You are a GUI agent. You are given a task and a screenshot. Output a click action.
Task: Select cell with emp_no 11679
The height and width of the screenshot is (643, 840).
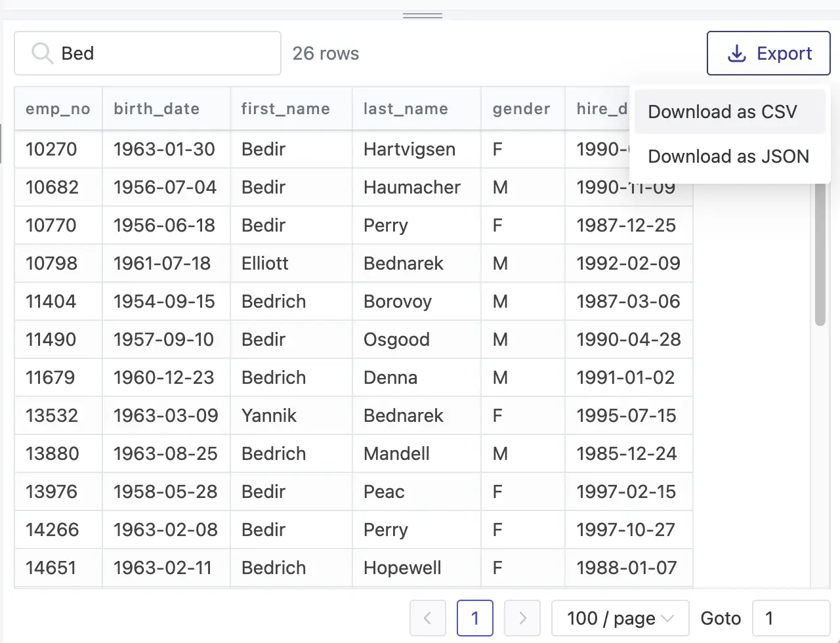[x=58, y=377]
